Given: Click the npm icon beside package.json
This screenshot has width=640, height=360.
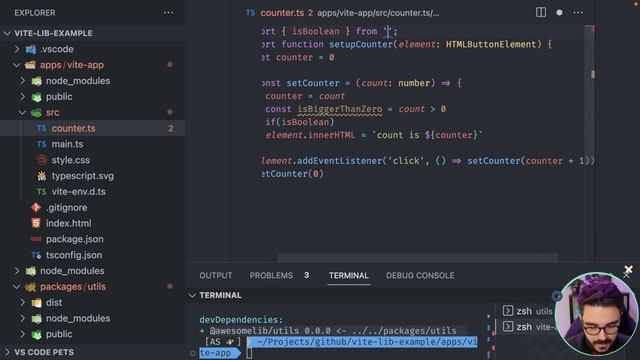Looking at the screenshot, I should 36,239.
